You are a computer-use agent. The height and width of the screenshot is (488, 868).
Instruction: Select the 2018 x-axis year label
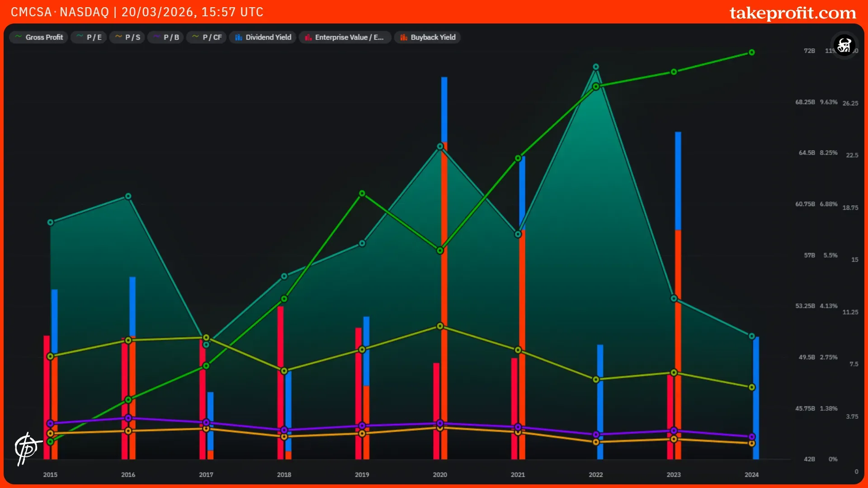284,474
